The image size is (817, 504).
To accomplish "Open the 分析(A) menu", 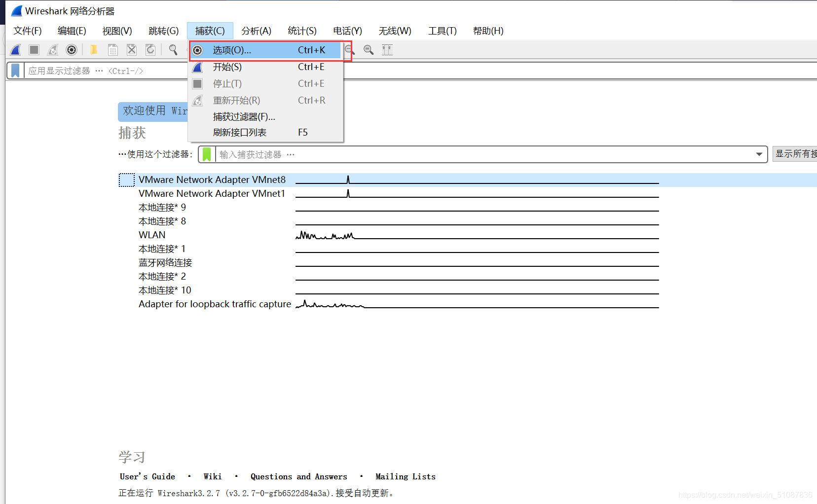I will (257, 31).
